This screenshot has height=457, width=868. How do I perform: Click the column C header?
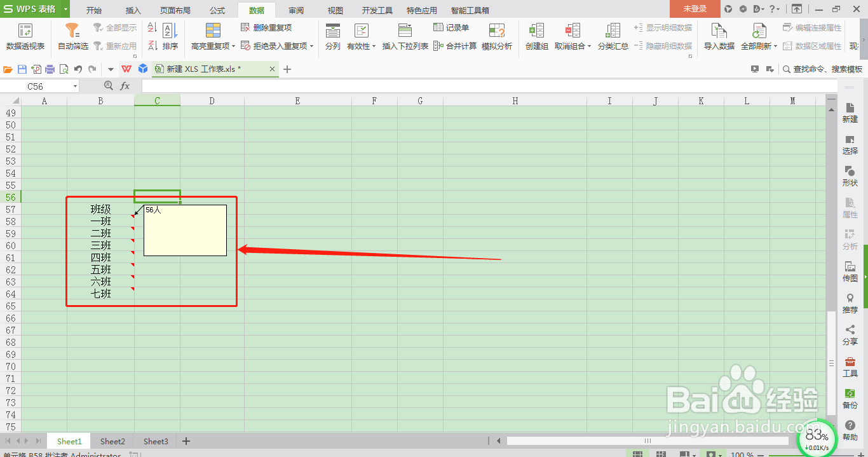pyautogui.click(x=157, y=100)
